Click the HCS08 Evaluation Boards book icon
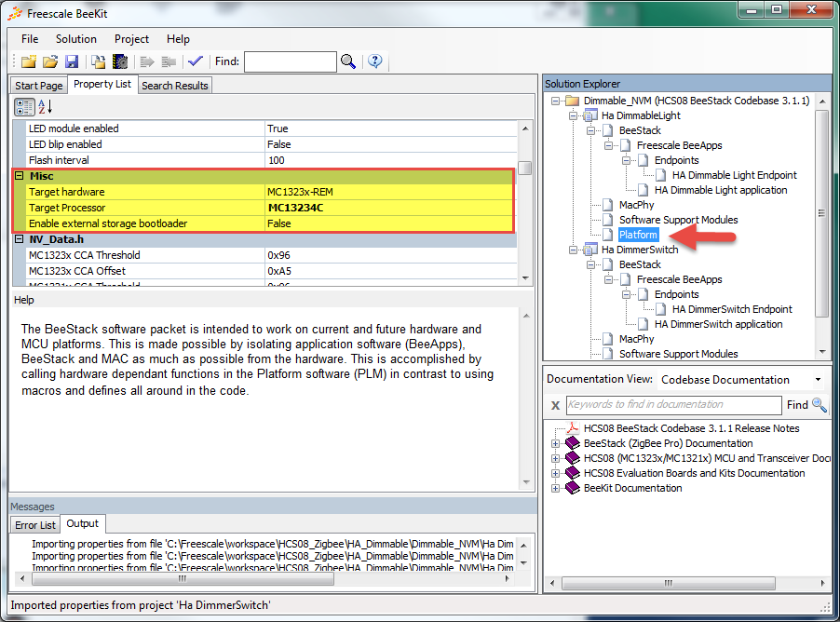Screen dimensions: 840x622 point(573,473)
